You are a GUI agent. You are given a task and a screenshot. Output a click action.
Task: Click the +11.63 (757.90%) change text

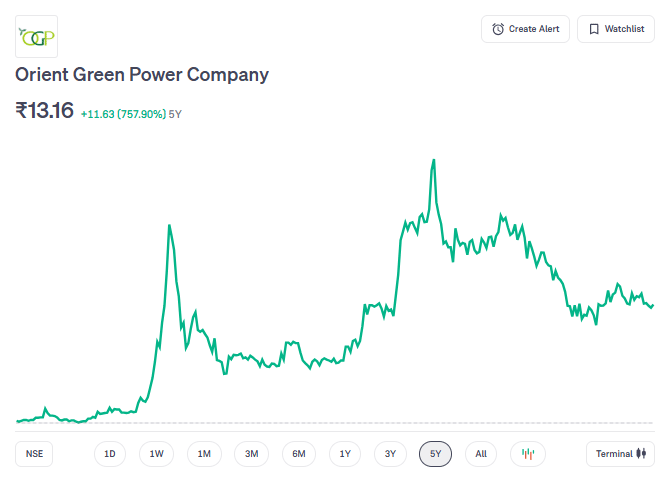pyautogui.click(x=123, y=114)
